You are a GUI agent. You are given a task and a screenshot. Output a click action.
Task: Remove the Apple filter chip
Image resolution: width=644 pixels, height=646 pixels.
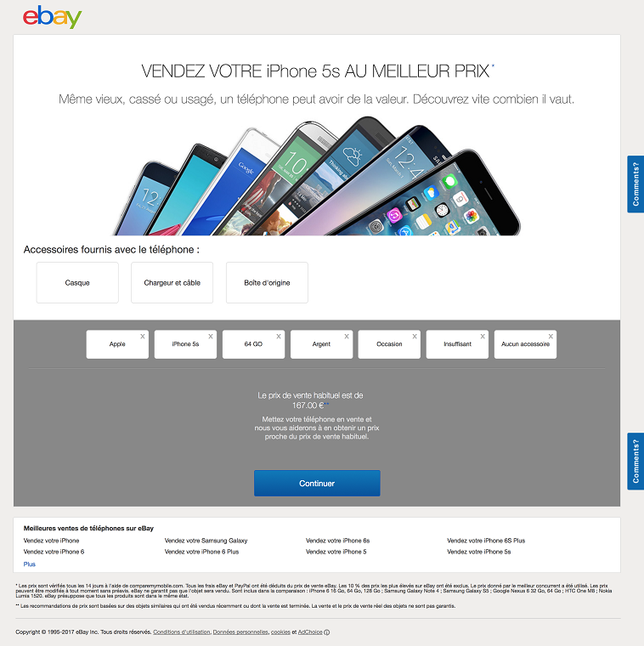(x=143, y=337)
